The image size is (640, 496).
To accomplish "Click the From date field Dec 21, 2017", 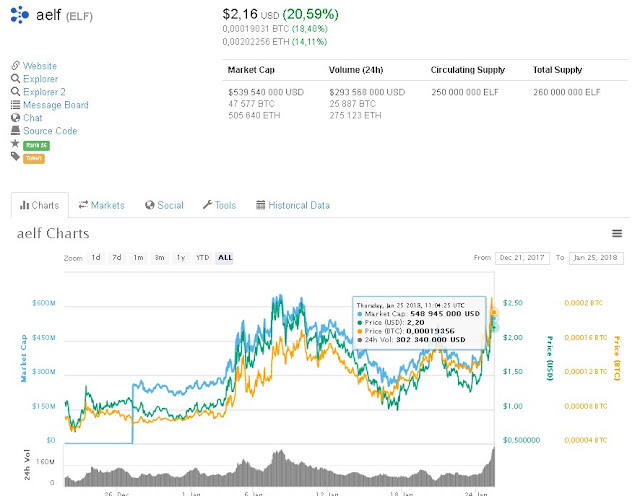I will tap(522, 258).
